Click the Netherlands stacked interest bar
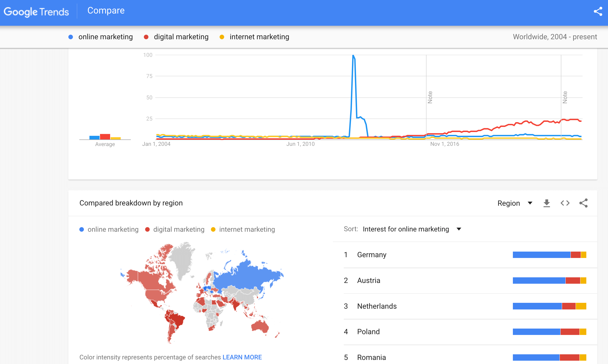This screenshot has width=608, height=364. pyautogui.click(x=549, y=306)
